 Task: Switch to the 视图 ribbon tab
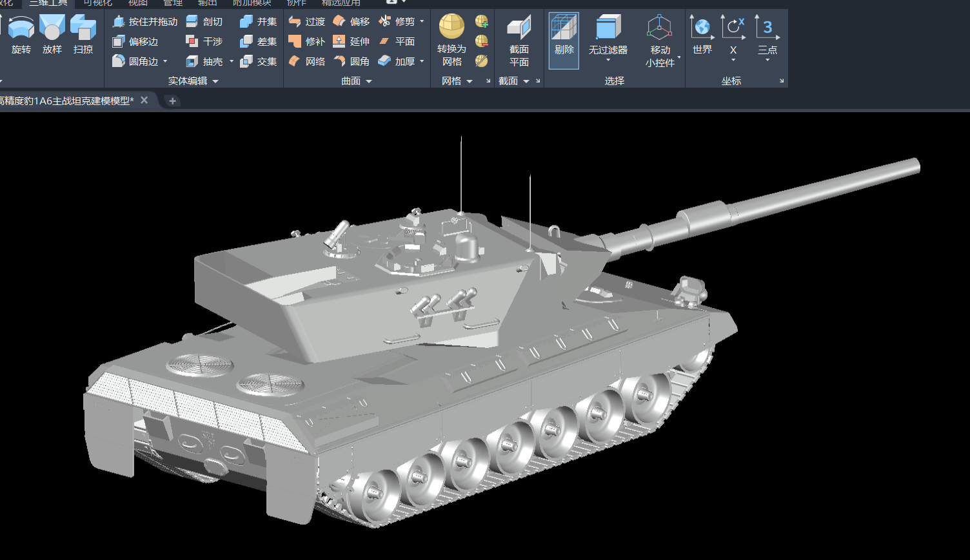click(x=138, y=3)
